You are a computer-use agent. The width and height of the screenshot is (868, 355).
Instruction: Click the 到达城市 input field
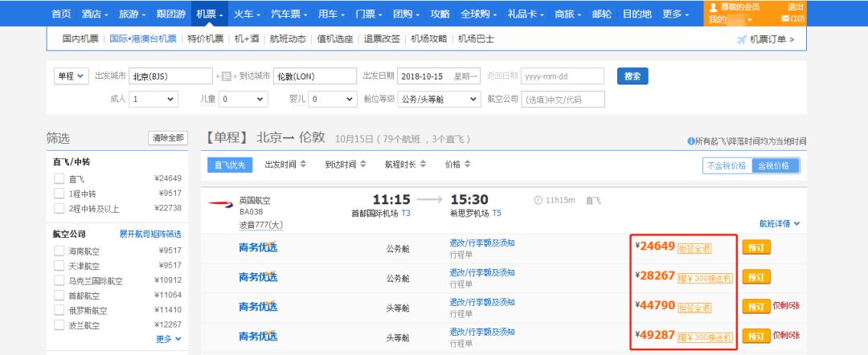point(315,76)
